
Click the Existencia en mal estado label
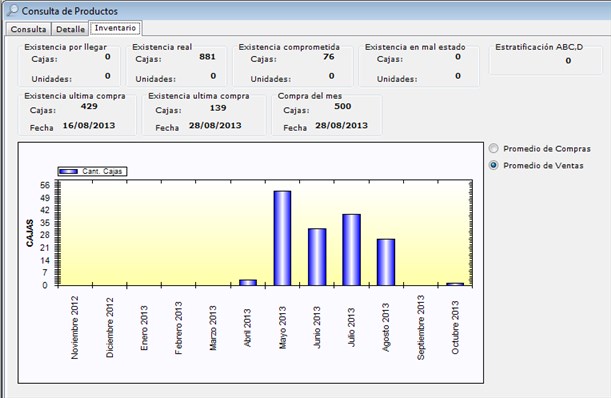click(415, 47)
